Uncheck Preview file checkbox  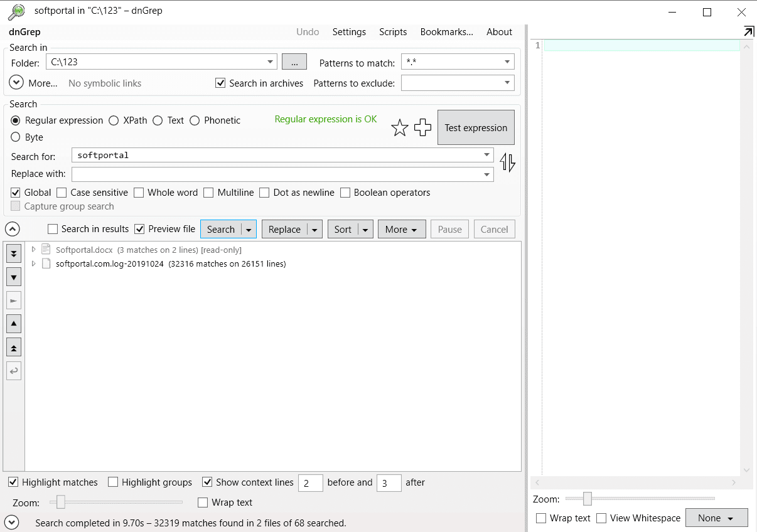(139, 229)
